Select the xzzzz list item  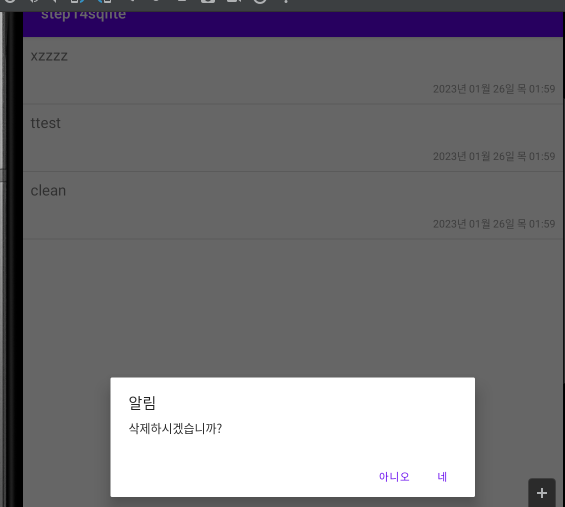click(x=293, y=71)
